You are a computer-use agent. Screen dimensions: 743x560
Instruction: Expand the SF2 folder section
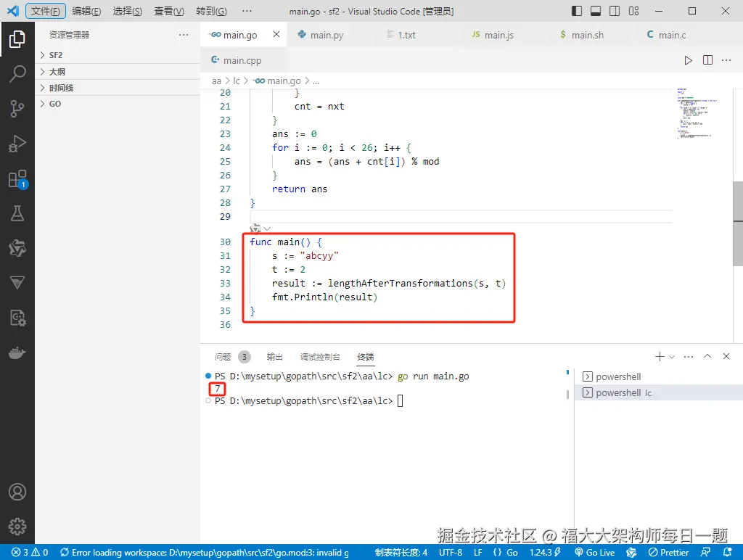point(118,55)
